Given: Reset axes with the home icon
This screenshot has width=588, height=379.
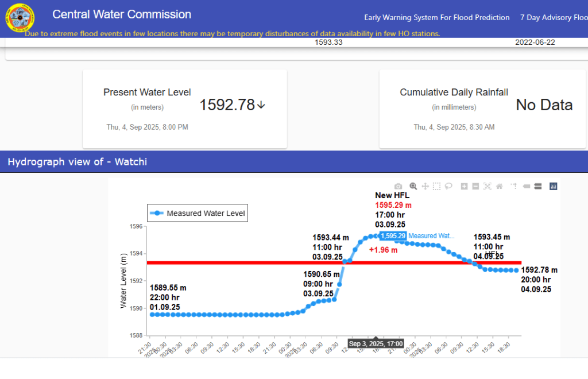Looking at the screenshot, I should click(x=500, y=186).
